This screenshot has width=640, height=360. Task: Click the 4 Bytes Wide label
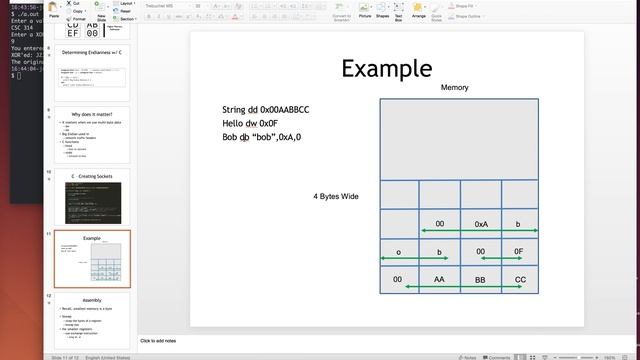click(x=336, y=196)
